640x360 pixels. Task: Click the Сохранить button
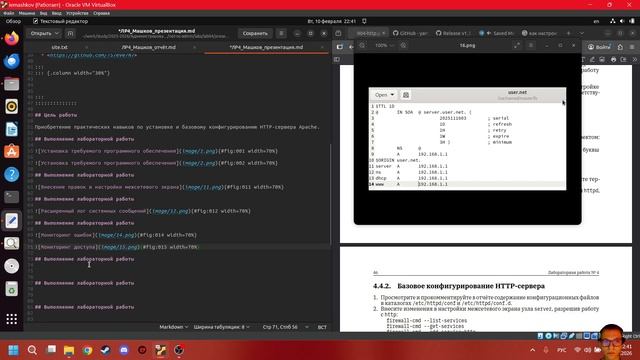pyautogui.click(x=255, y=33)
